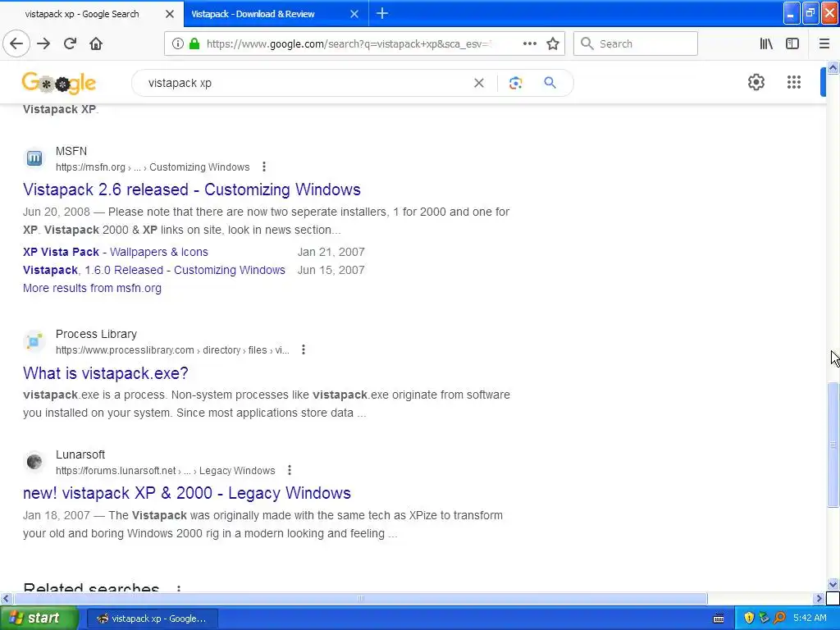Bookmark this page with the star
This screenshot has width=840, height=630.
click(553, 43)
